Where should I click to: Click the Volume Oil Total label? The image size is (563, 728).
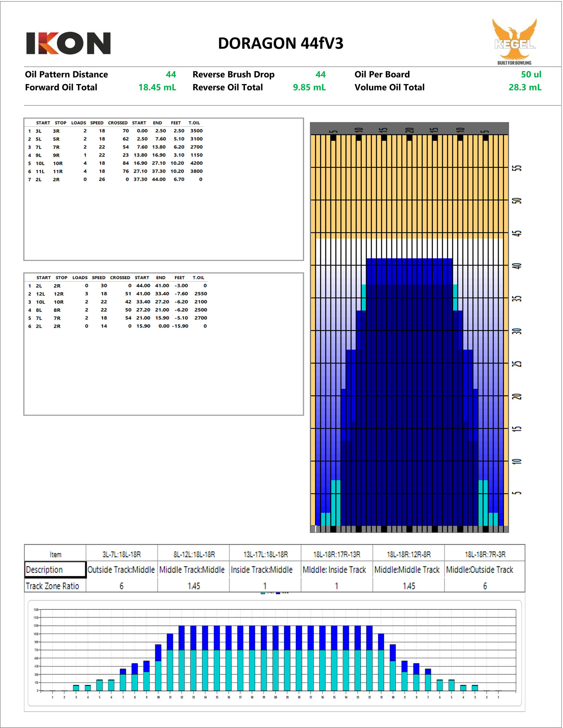point(390,87)
